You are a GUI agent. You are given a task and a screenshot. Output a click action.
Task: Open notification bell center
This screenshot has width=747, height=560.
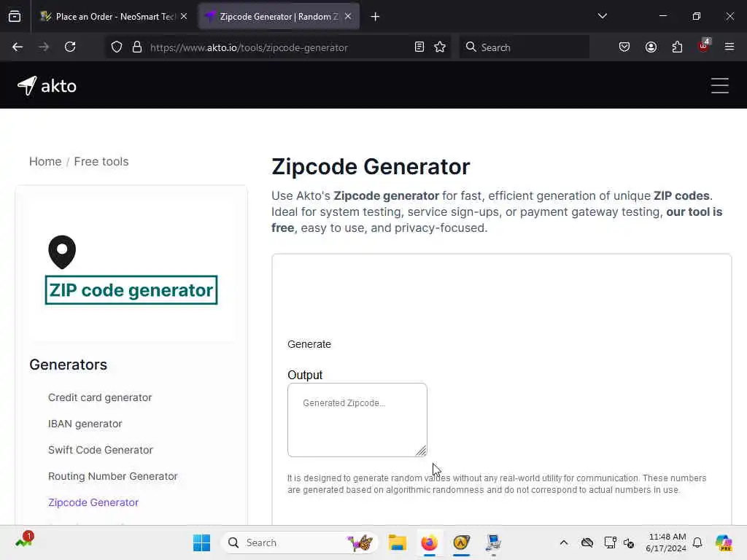tap(697, 542)
